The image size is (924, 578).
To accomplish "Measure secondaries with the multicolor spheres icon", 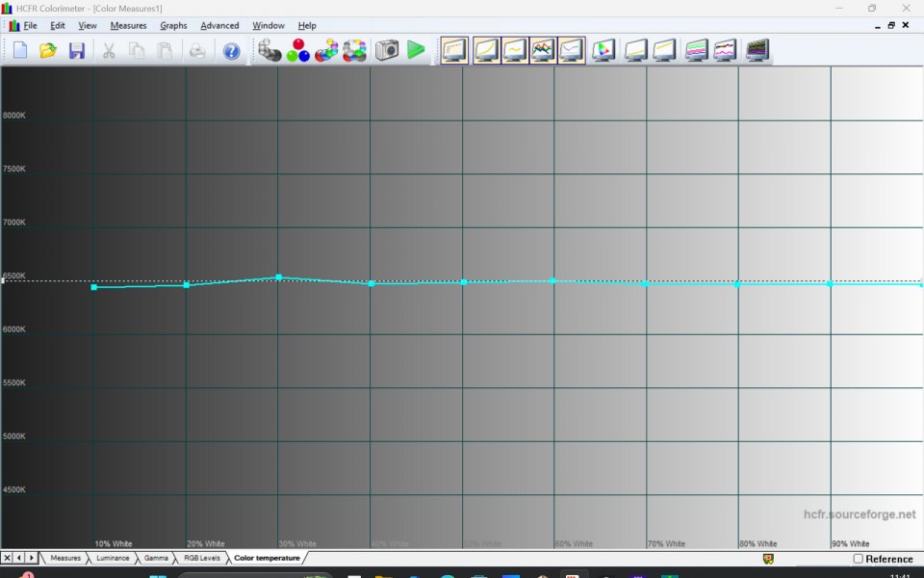I will pyautogui.click(x=326, y=50).
